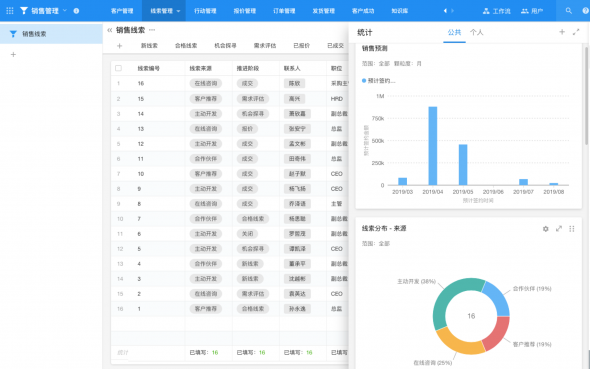
Task: Tick the select-all checkbox in table header
Action: pos(119,68)
